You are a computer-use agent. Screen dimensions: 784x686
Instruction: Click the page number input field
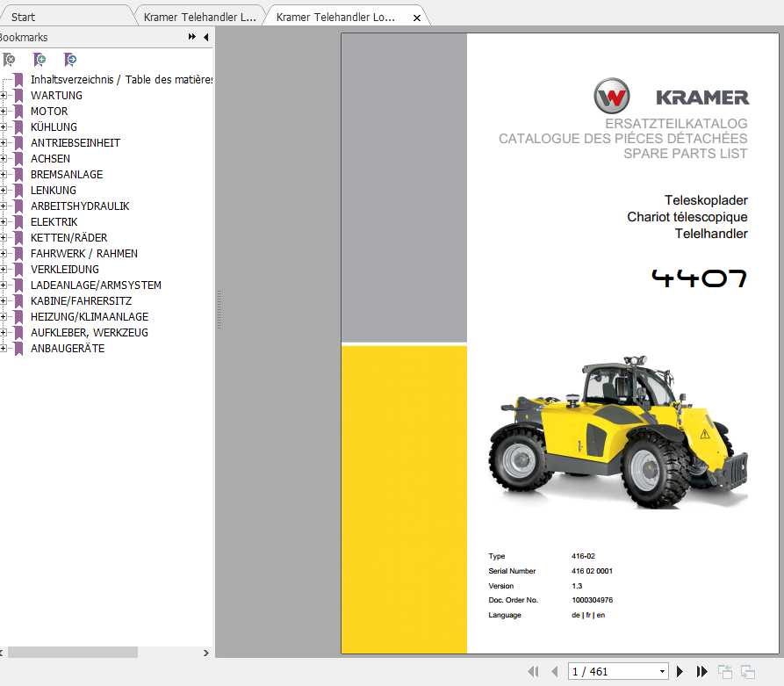[x=613, y=671]
